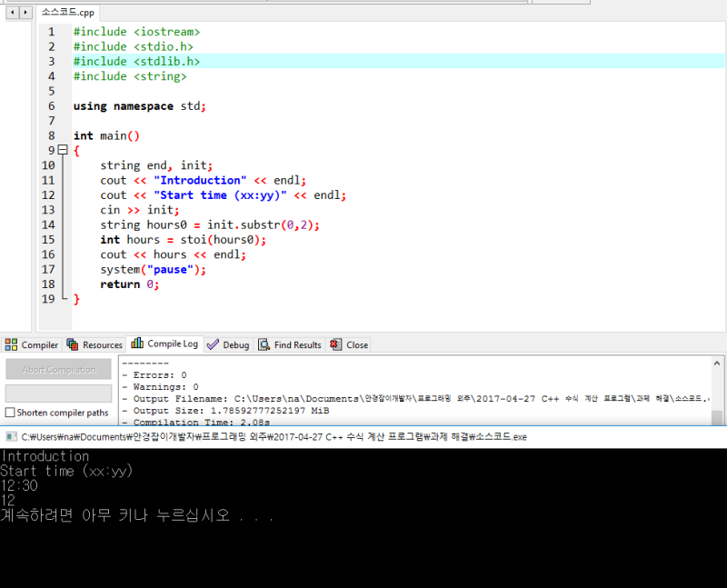Click the highlighted '#include <stdlib.h>' line
Screen dimensions: 727x588
click(x=137, y=61)
